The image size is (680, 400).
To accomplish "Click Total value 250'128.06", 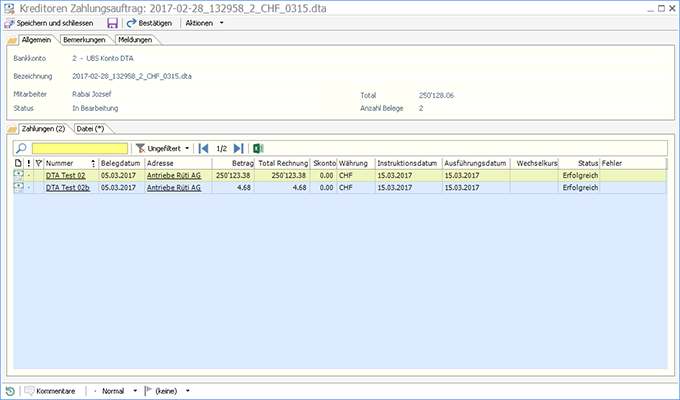I will (436, 95).
